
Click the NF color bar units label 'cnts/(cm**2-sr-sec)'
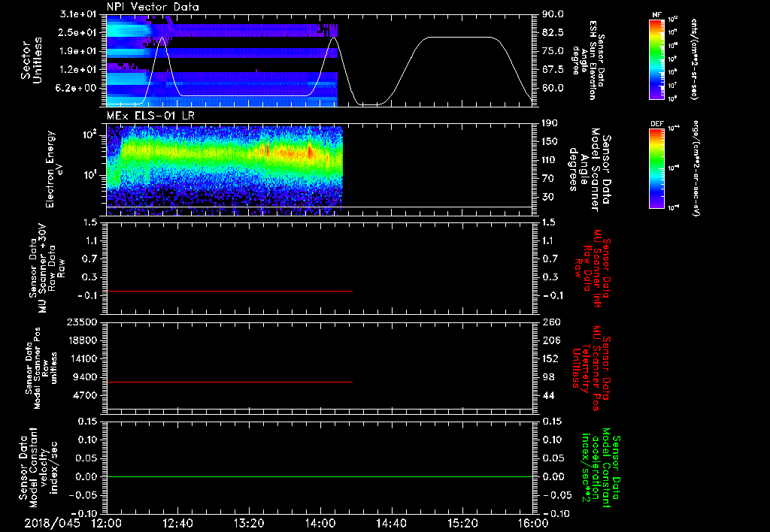point(694,59)
